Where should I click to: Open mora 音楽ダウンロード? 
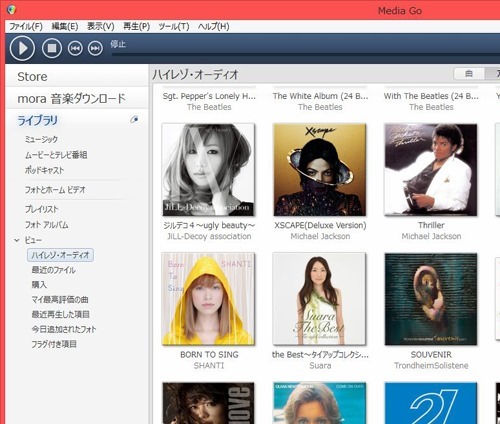[72, 99]
